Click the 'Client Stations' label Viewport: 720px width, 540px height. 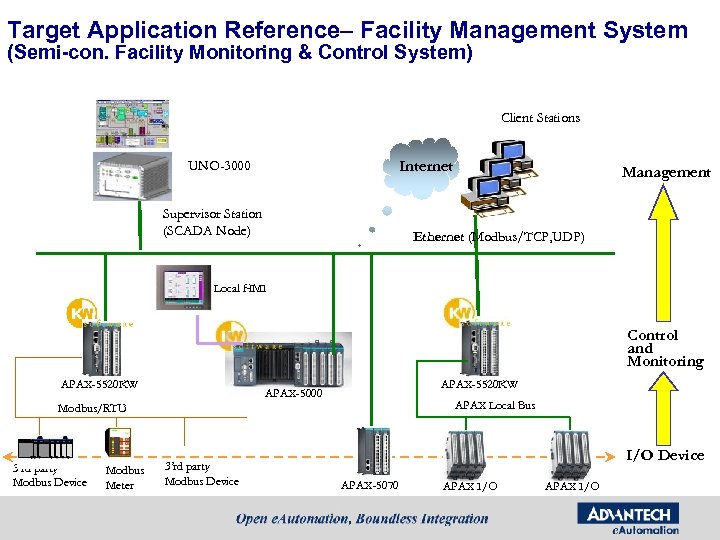[x=540, y=118]
